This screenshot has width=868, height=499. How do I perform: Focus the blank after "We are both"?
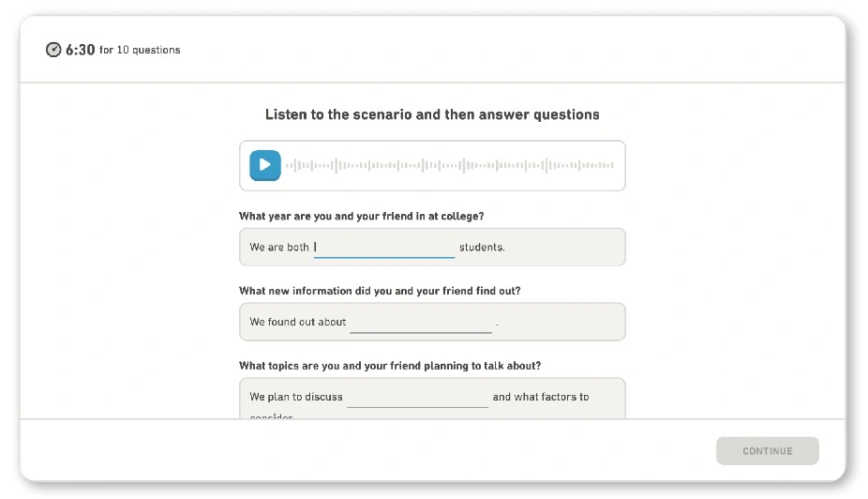click(384, 248)
